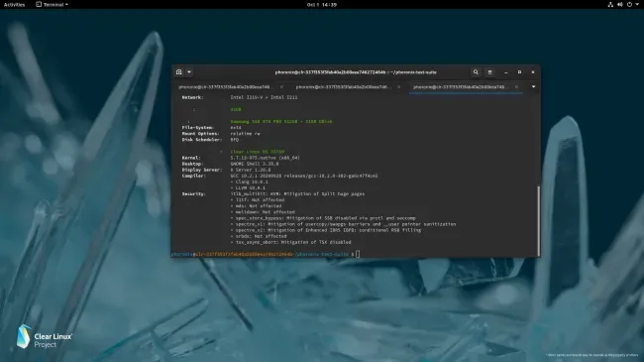Click the terminal prompt cursor

click(x=358, y=254)
